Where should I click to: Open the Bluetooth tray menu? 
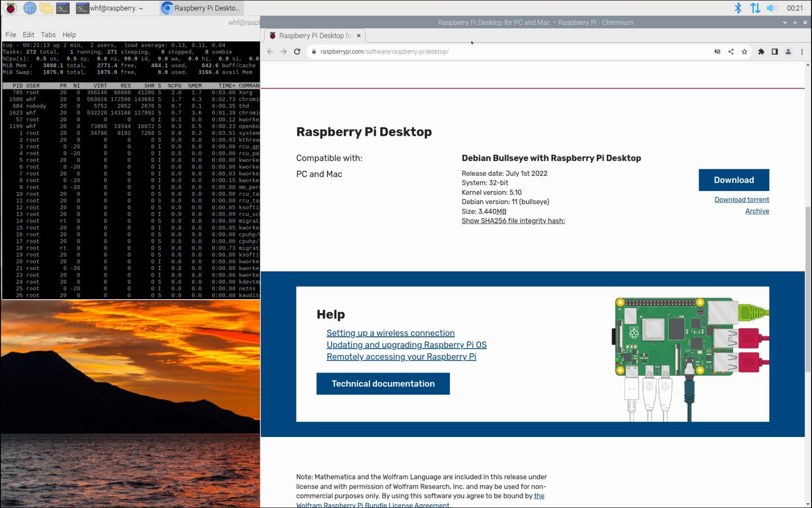[738, 8]
